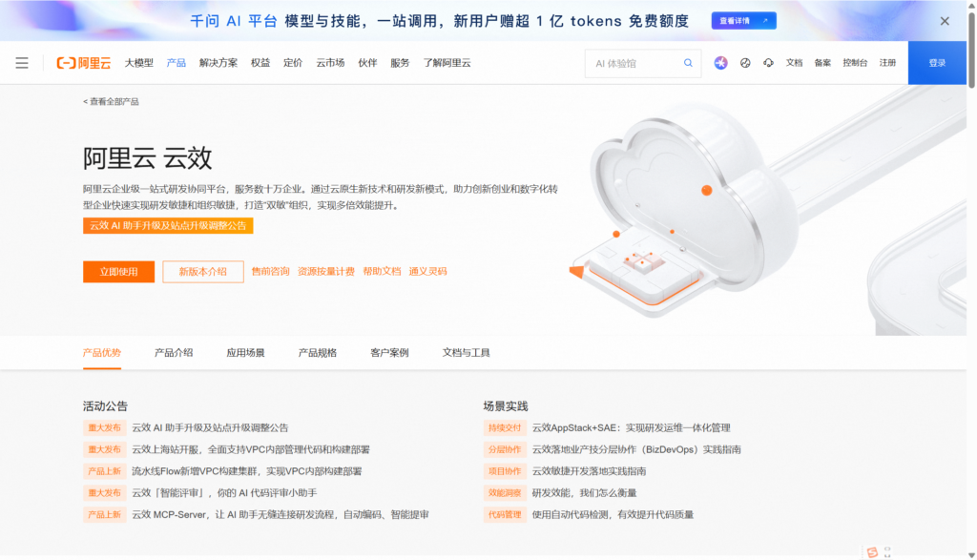Open 伙伴 navigation menu

[367, 63]
